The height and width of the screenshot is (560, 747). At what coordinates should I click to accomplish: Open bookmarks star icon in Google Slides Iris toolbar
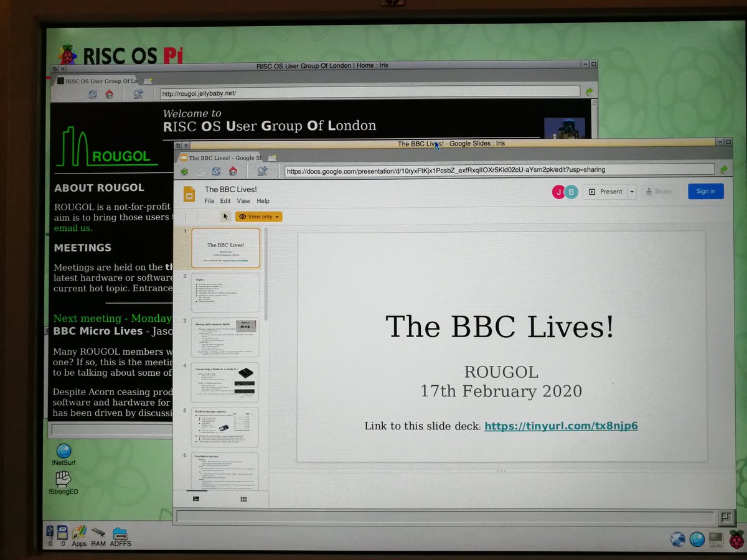262,171
